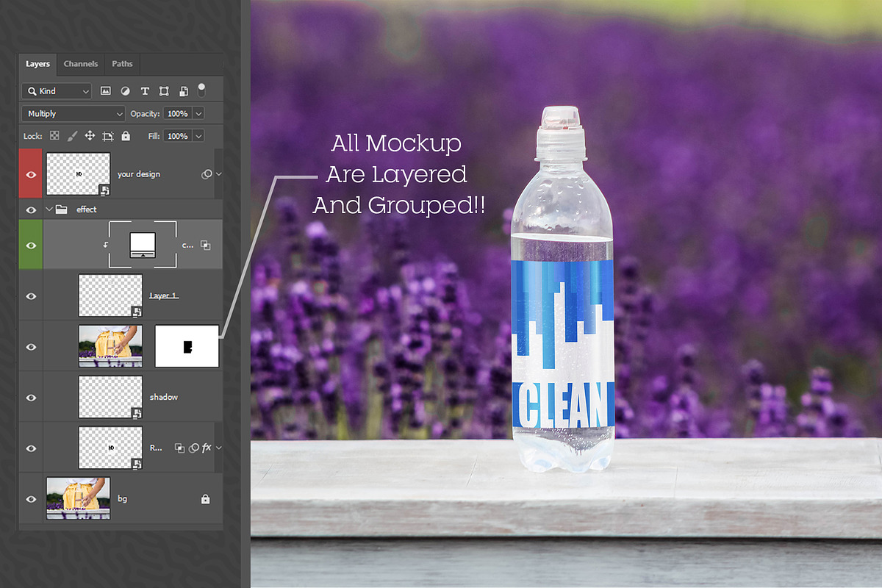Select the 'your design' layer thumbnail
The width and height of the screenshot is (882, 588).
point(78,174)
